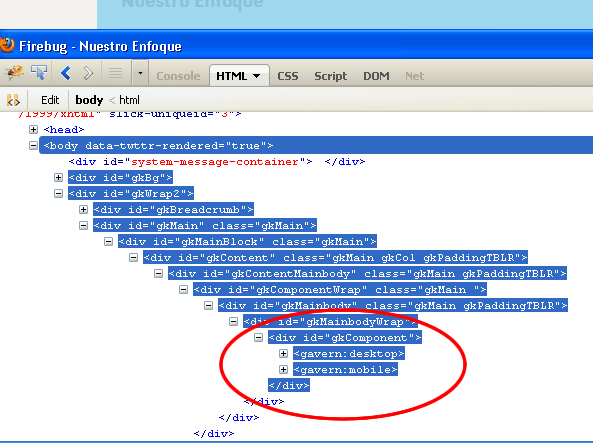Select the div id gkMainbodyWrap row
593x443 pixels.
coord(330,322)
